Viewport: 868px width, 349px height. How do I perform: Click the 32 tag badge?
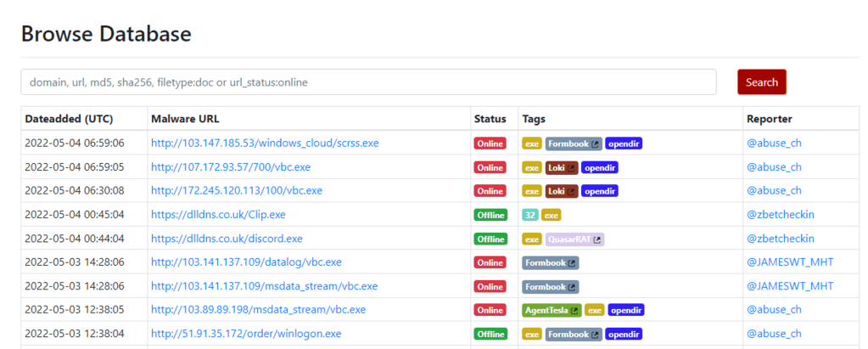pyautogui.click(x=530, y=215)
